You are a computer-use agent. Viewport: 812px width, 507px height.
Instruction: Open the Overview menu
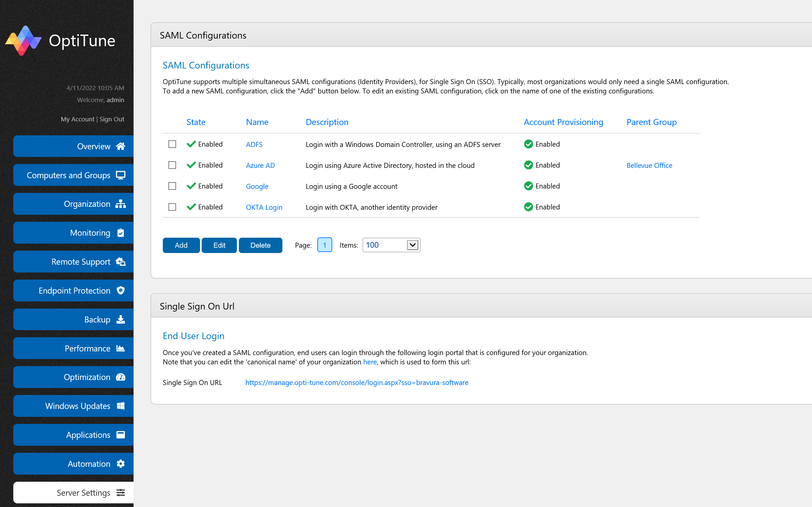click(x=73, y=146)
